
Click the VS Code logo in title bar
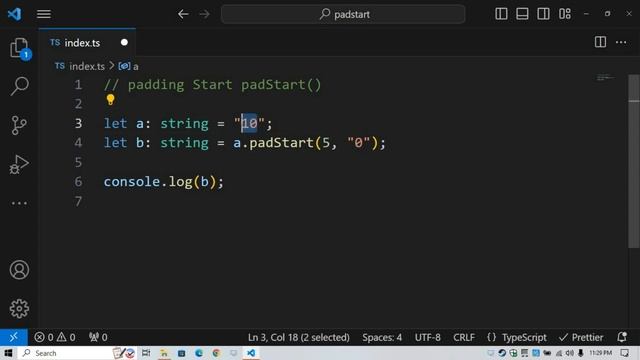coord(15,14)
